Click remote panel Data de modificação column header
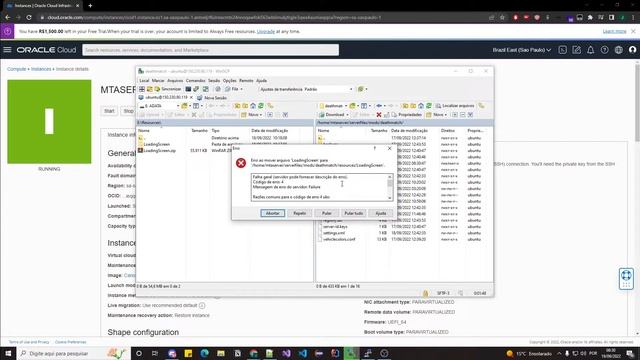Viewport: 640px width, 360px height. 409,131
